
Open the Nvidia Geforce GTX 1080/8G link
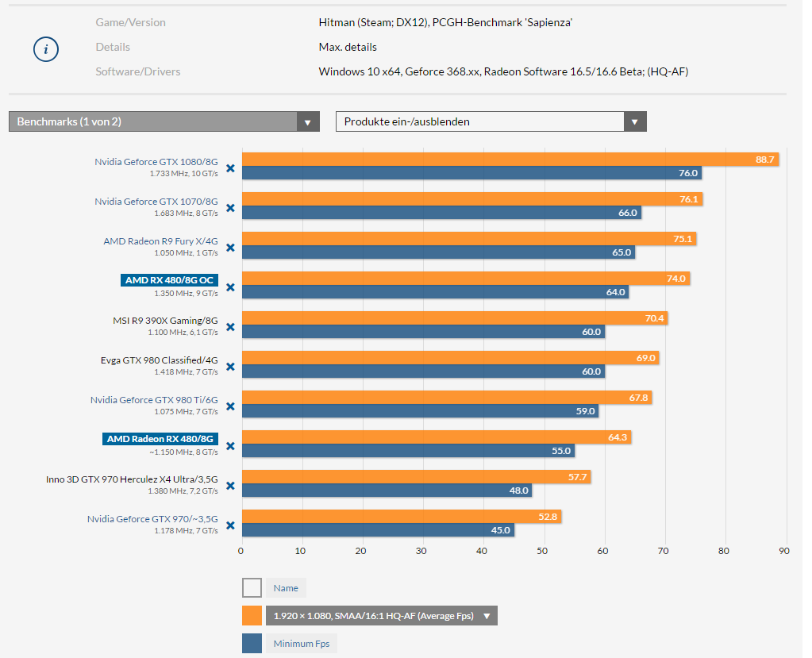[x=156, y=161]
